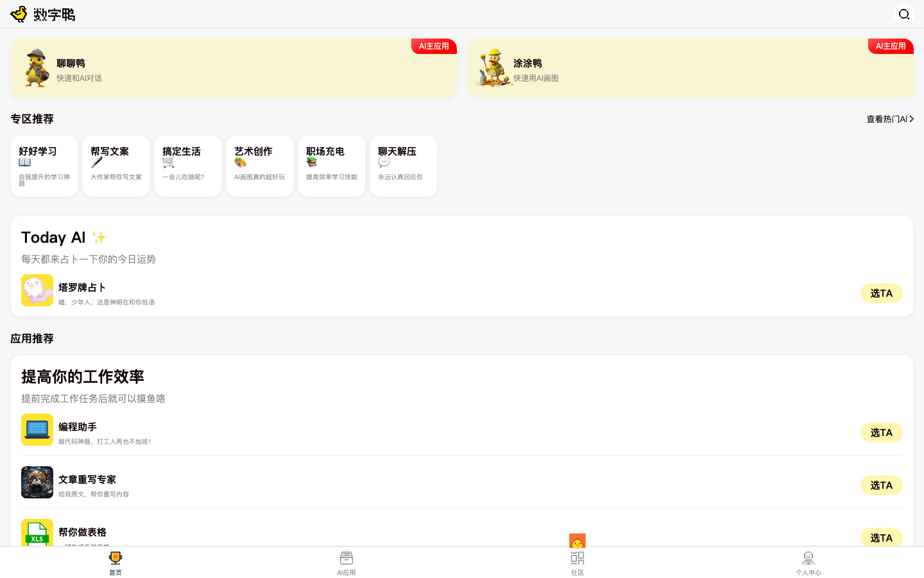
Task: Click the search icon in top bar
Action: pos(903,14)
